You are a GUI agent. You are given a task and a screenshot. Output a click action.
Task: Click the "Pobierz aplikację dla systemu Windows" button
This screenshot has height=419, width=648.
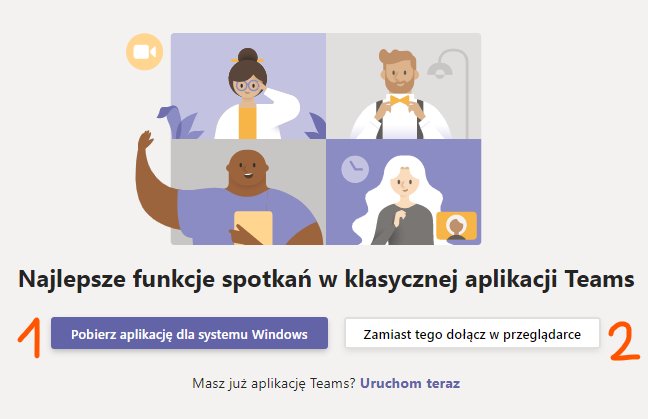189,333
